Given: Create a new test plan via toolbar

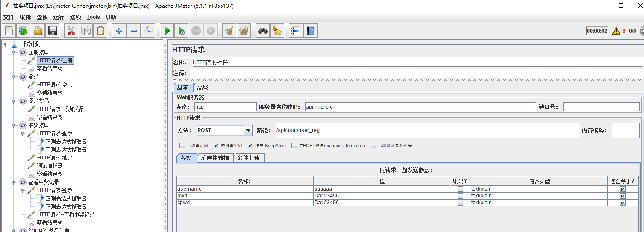Looking at the screenshot, I should (9, 31).
